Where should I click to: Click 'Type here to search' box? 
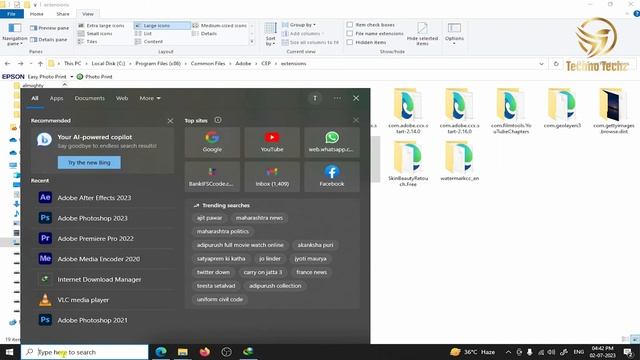pos(85,352)
